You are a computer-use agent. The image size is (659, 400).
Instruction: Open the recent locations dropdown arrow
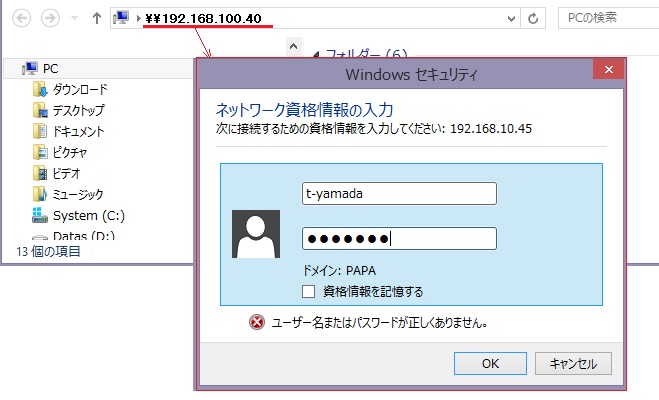click(x=74, y=18)
